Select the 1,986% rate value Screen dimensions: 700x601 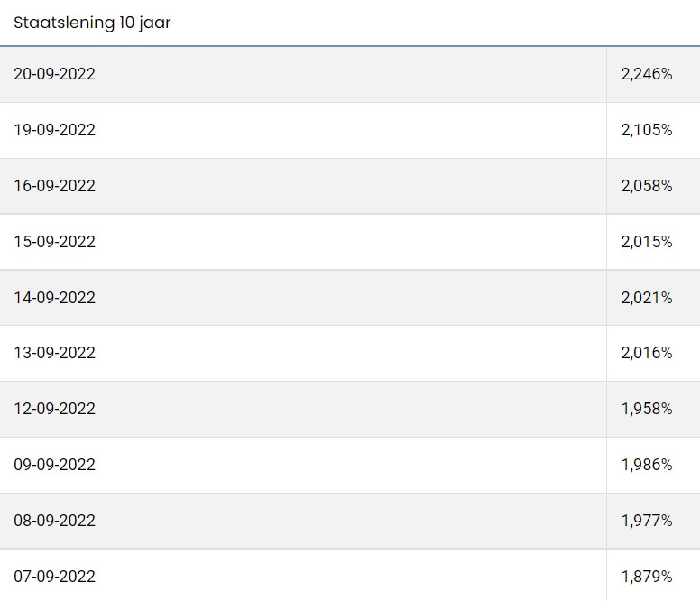(647, 465)
